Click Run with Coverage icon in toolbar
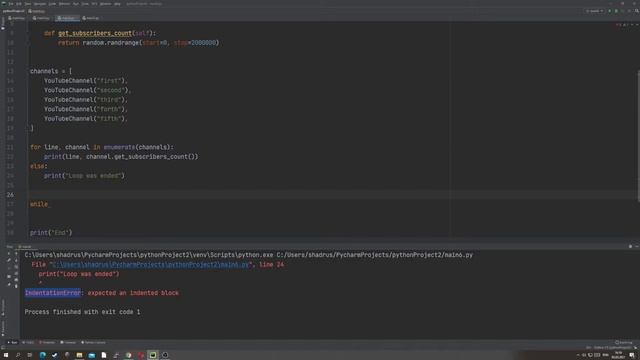 click(622, 11)
